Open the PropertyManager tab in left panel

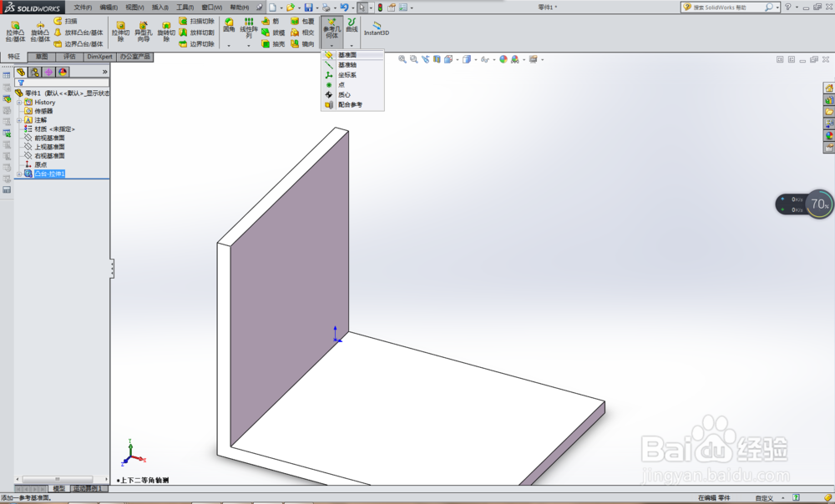tap(34, 72)
